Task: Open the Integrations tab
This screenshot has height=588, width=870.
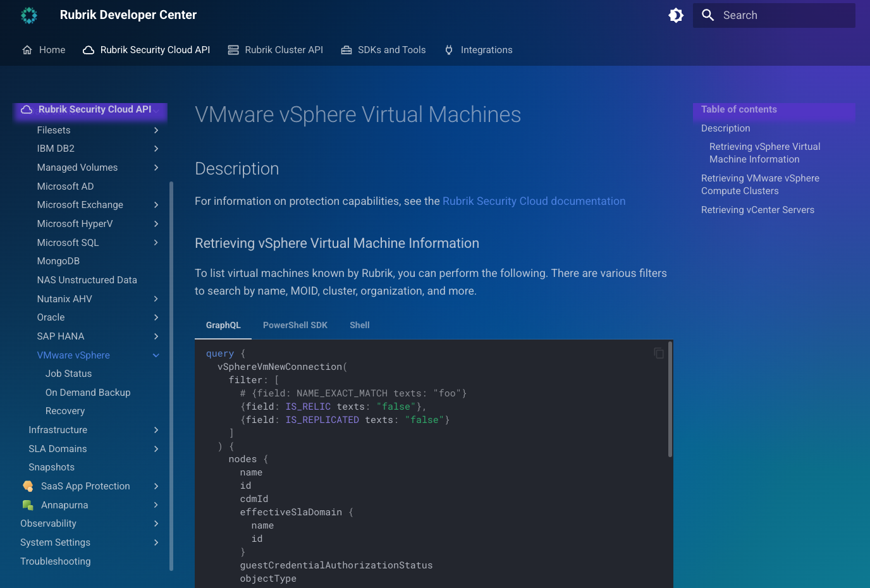Action: tap(478, 50)
